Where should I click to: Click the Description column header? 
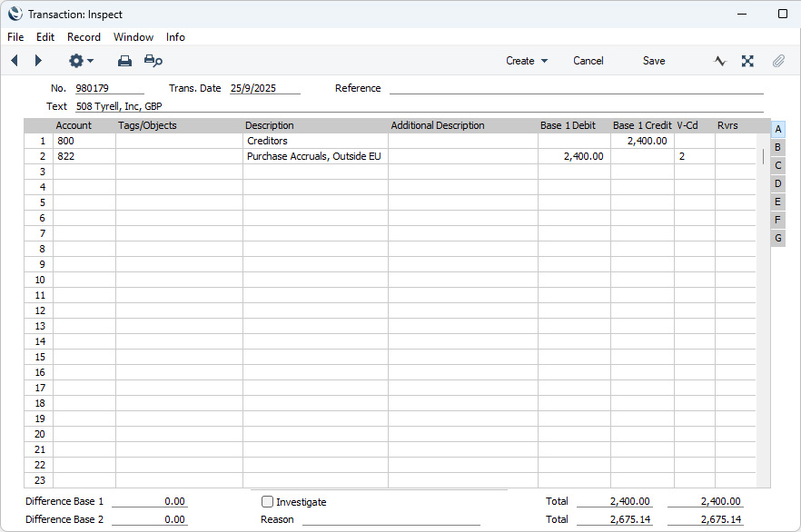coord(269,125)
